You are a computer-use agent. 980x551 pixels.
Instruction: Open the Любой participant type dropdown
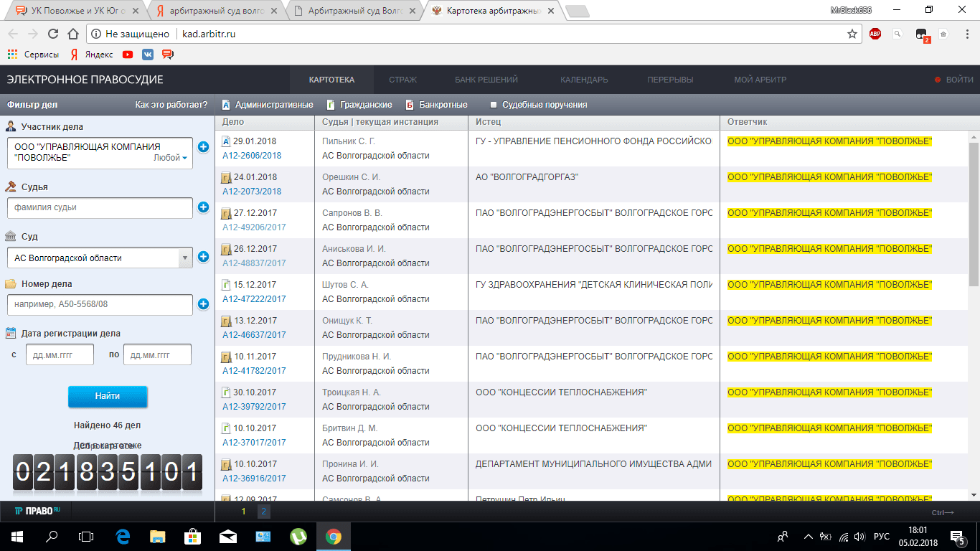click(171, 158)
